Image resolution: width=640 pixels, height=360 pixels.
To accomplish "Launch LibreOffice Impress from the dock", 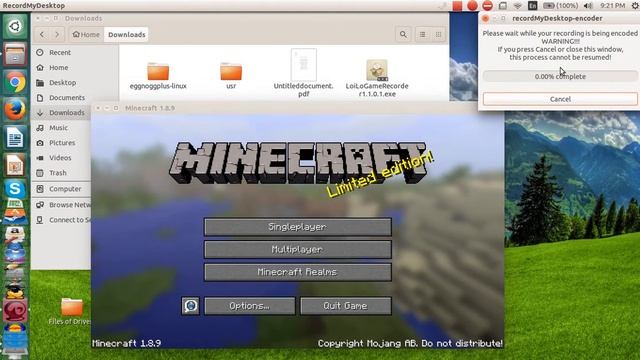I will point(15,165).
